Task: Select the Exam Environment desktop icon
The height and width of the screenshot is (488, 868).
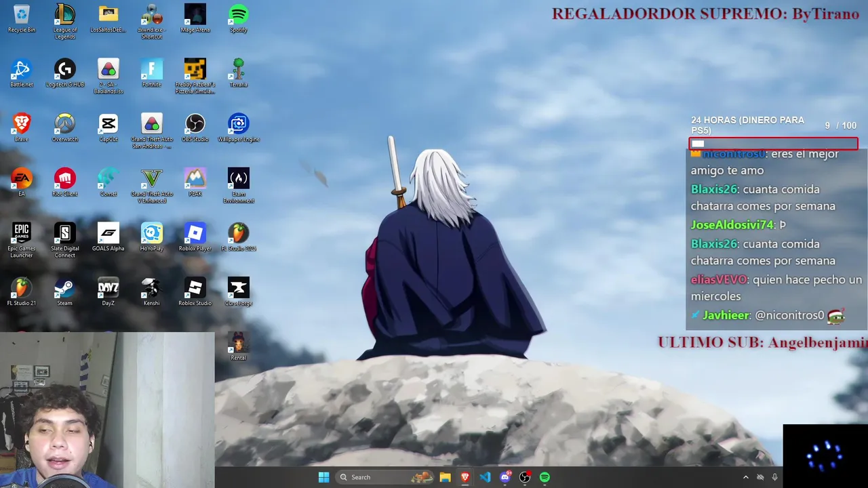Action: (x=239, y=186)
